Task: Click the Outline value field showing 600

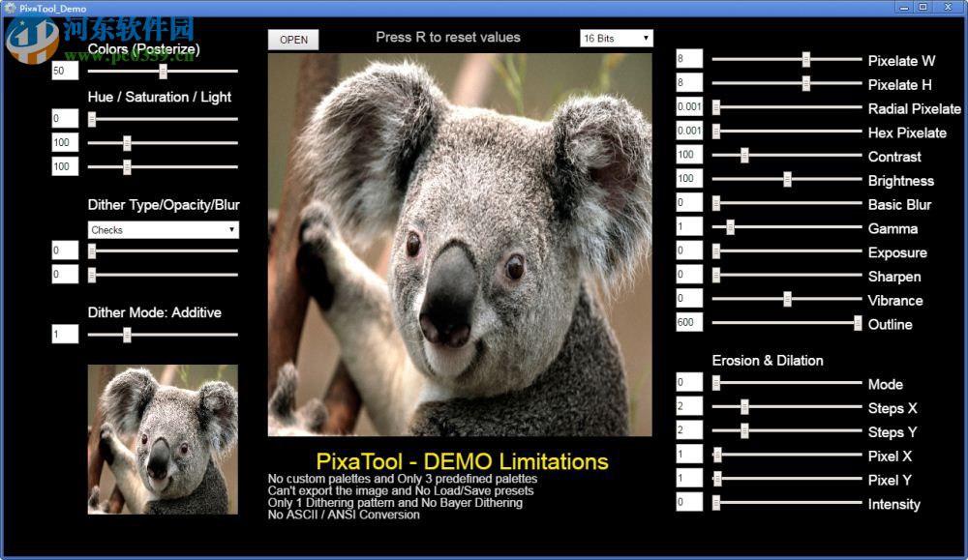Action: (x=688, y=324)
